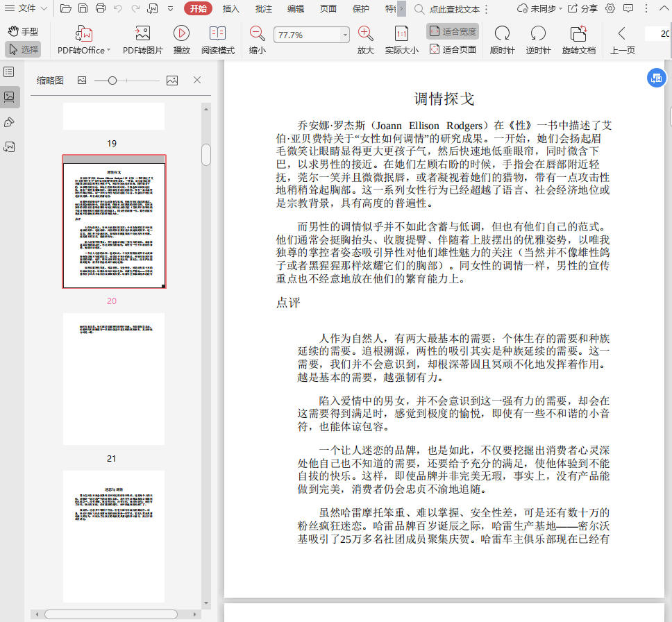Click the save icon
Screen dimensions: 672x622
[x=83, y=8]
